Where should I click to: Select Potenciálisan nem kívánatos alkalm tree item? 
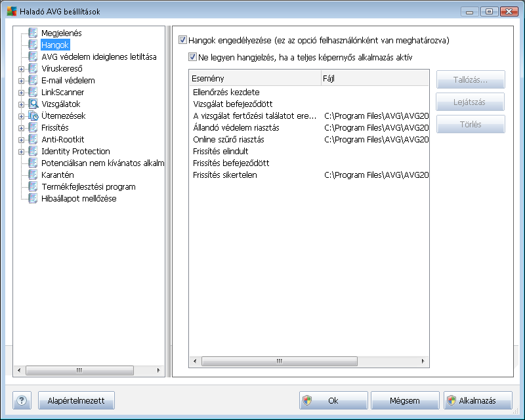click(102, 163)
